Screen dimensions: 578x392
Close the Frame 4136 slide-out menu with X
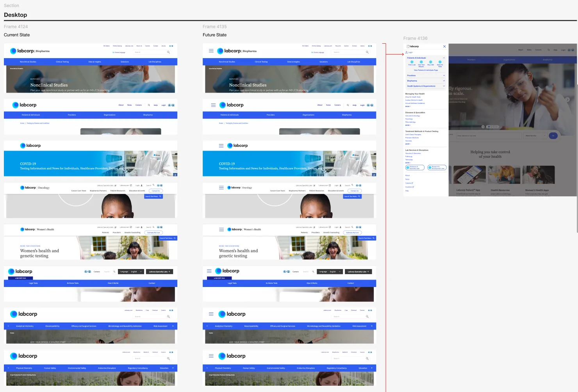[x=444, y=46]
